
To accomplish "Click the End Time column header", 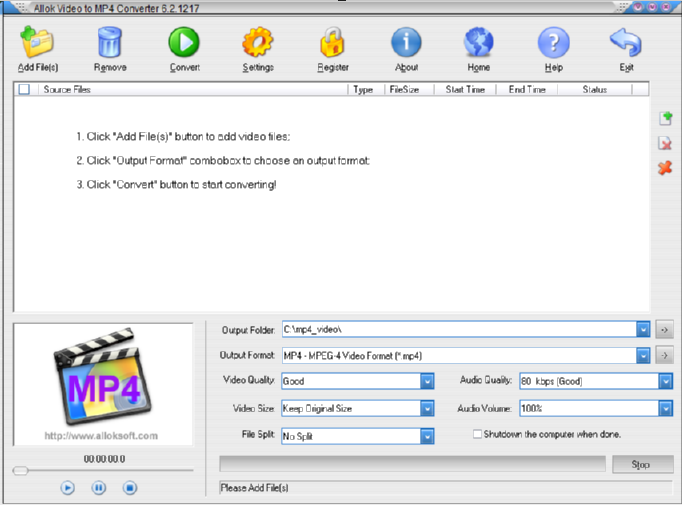I will [x=527, y=89].
